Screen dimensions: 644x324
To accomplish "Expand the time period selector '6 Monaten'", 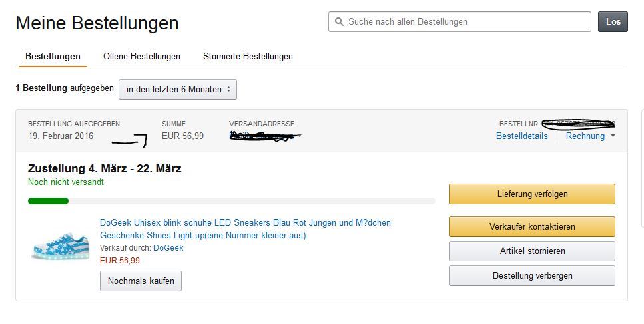I will coord(178,89).
